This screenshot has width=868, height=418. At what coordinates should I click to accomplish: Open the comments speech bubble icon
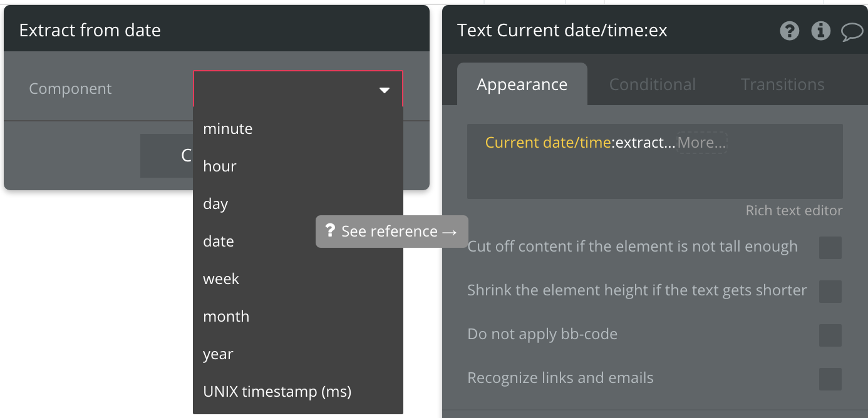tap(852, 31)
